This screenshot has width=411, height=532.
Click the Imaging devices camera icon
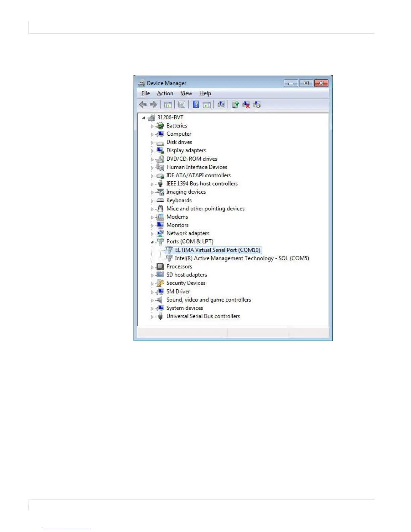pyautogui.click(x=160, y=192)
